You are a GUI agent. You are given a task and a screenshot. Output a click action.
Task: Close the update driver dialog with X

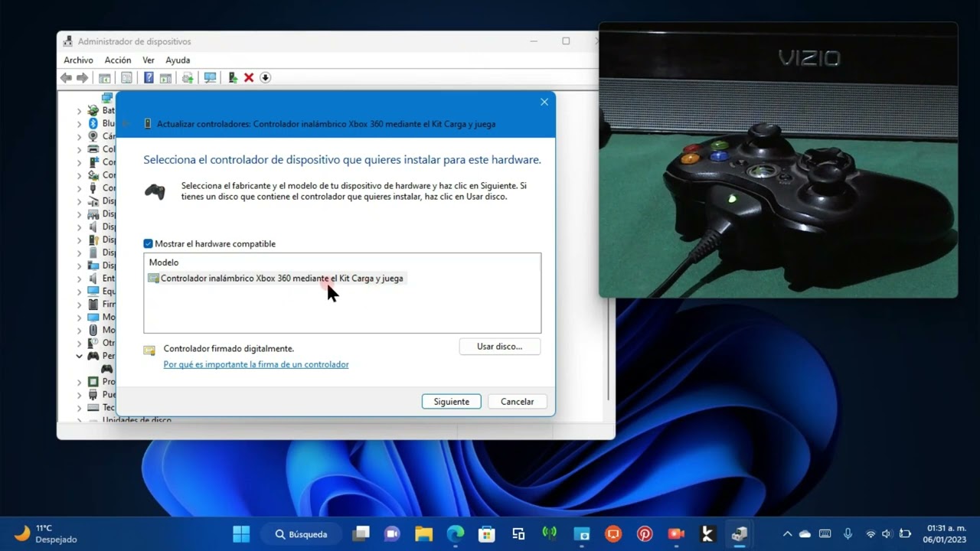tap(544, 102)
